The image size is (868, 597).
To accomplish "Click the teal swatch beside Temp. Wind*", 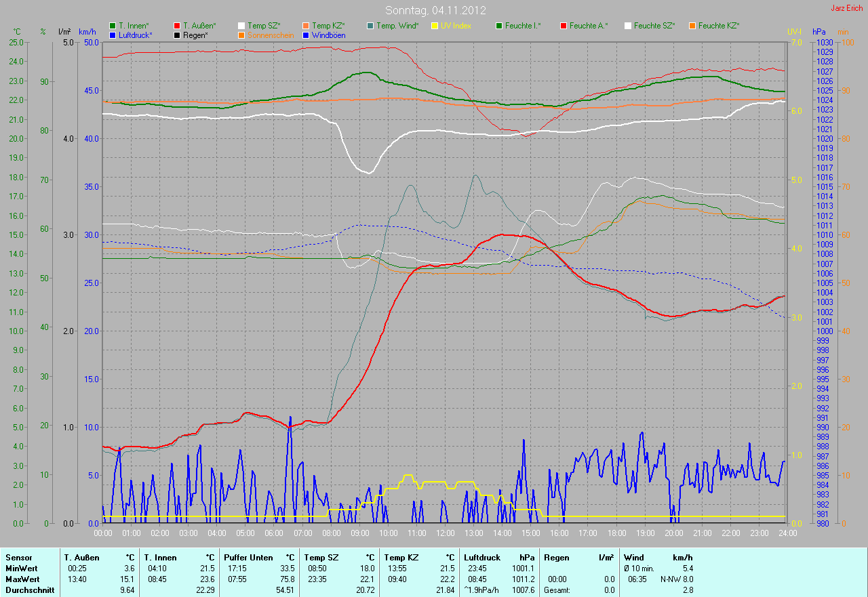I will [370, 26].
